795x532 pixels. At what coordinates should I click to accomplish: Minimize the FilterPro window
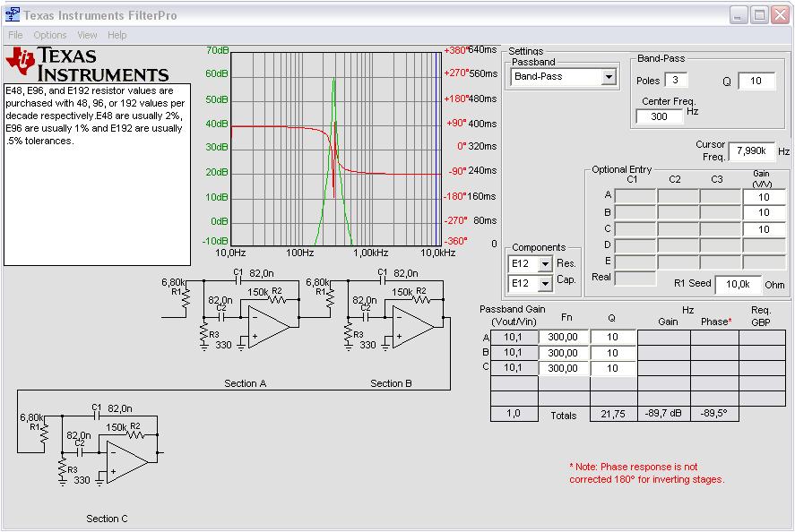(x=739, y=15)
